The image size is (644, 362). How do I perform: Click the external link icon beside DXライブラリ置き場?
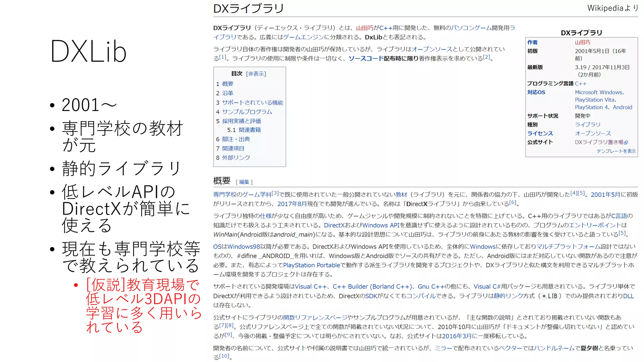point(626,143)
